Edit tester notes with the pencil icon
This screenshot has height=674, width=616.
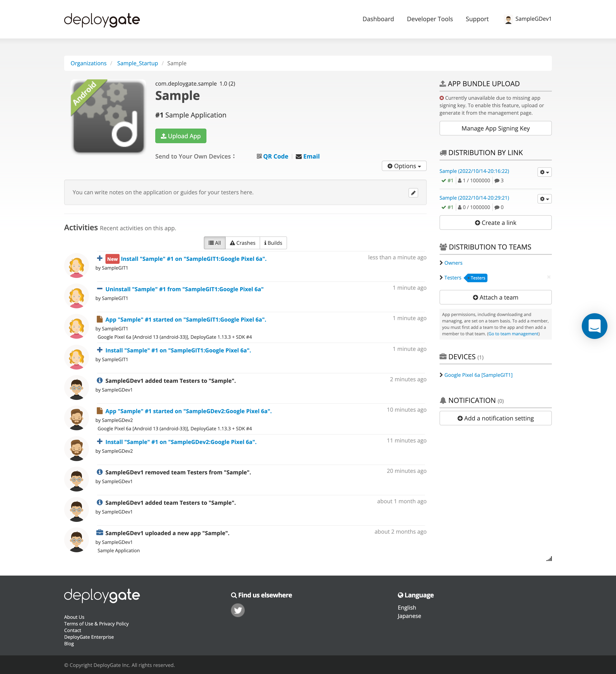[x=413, y=193]
